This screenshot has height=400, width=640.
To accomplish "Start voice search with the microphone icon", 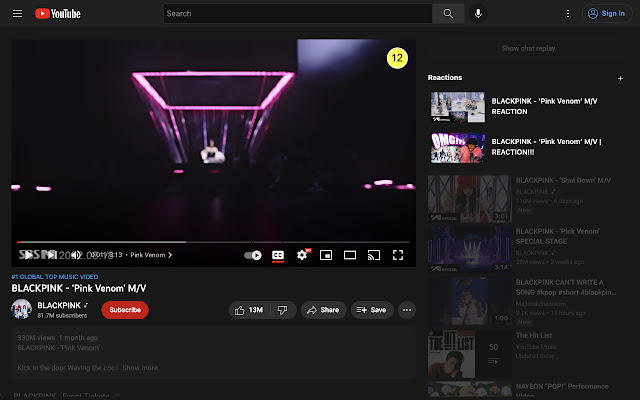I will click(x=478, y=13).
